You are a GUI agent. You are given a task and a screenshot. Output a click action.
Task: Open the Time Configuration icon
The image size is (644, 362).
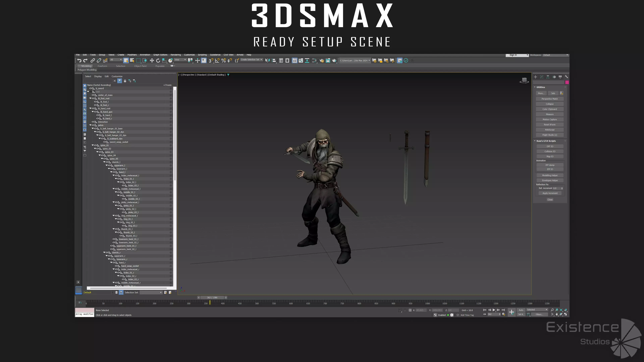pos(503,314)
